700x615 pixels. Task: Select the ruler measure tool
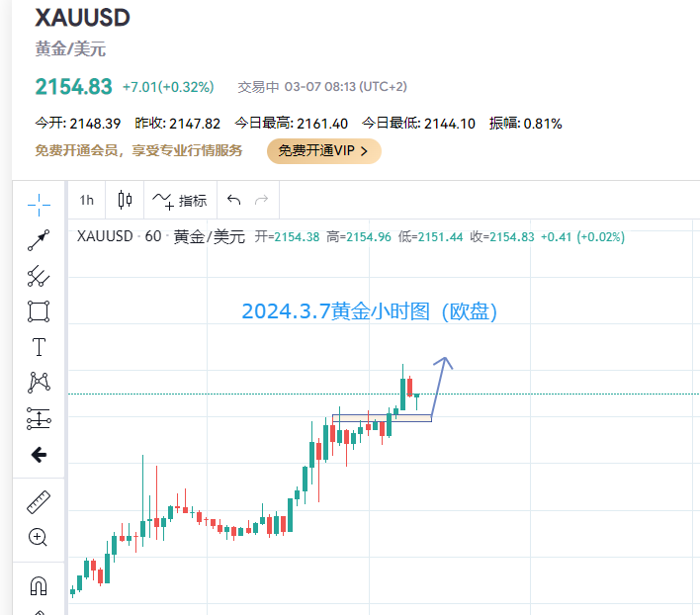(x=39, y=502)
